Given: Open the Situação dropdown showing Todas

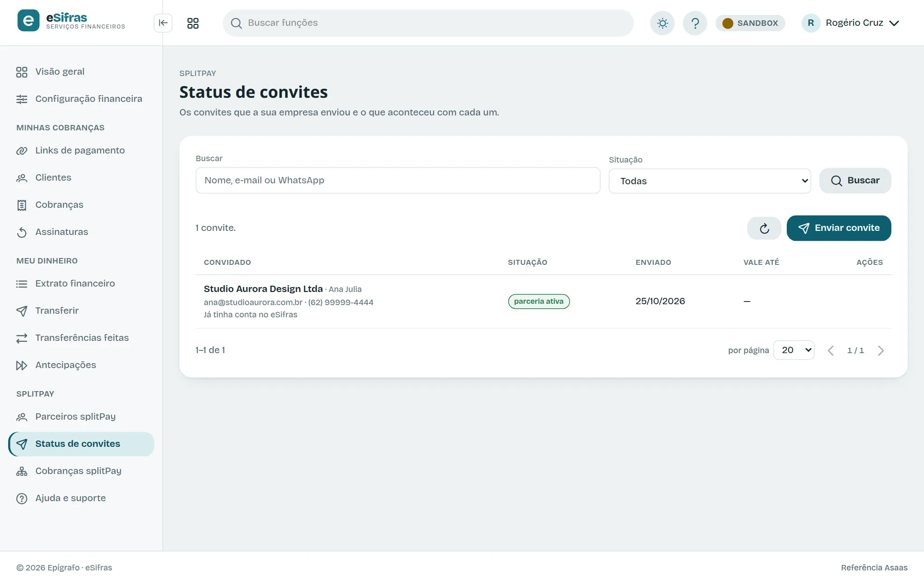Looking at the screenshot, I should coord(710,181).
